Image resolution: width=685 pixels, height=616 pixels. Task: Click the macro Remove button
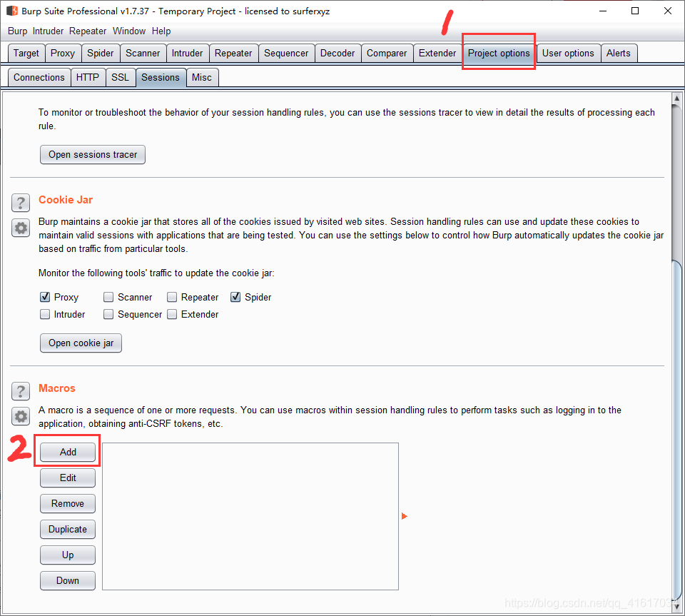(68, 504)
